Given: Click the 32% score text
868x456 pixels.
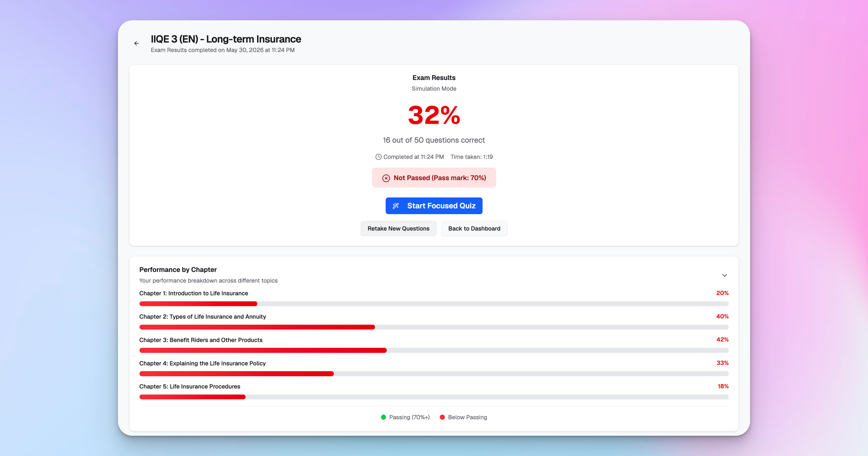Looking at the screenshot, I should (x=434, y=115).
